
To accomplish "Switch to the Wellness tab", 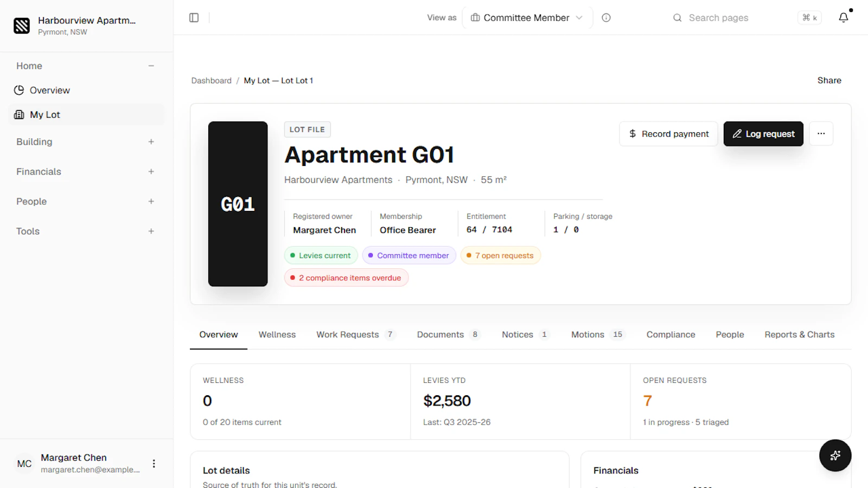I will pos(277,335).
